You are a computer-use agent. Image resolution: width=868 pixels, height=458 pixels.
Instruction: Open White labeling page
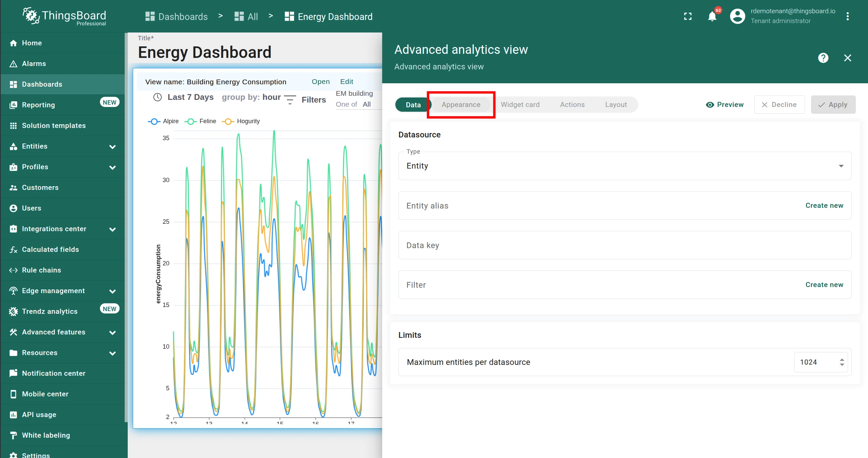click(62, 435)
